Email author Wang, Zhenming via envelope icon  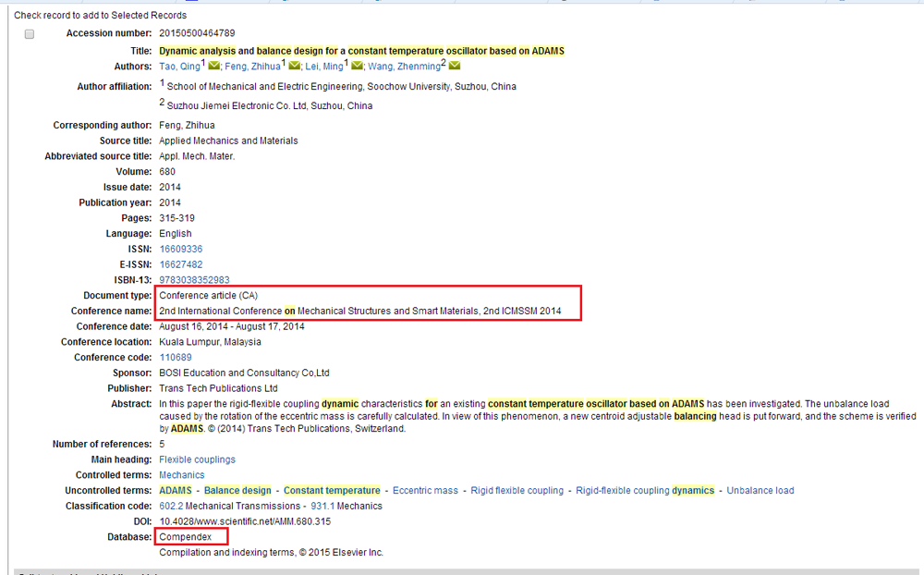click(x=455, y=66)
